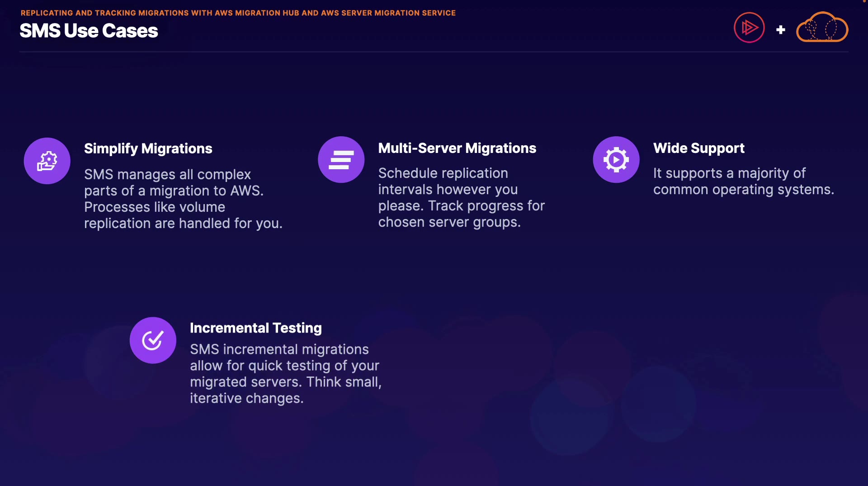
Task: Click the red circular play-triangle logo
Action: pos(749,28)
